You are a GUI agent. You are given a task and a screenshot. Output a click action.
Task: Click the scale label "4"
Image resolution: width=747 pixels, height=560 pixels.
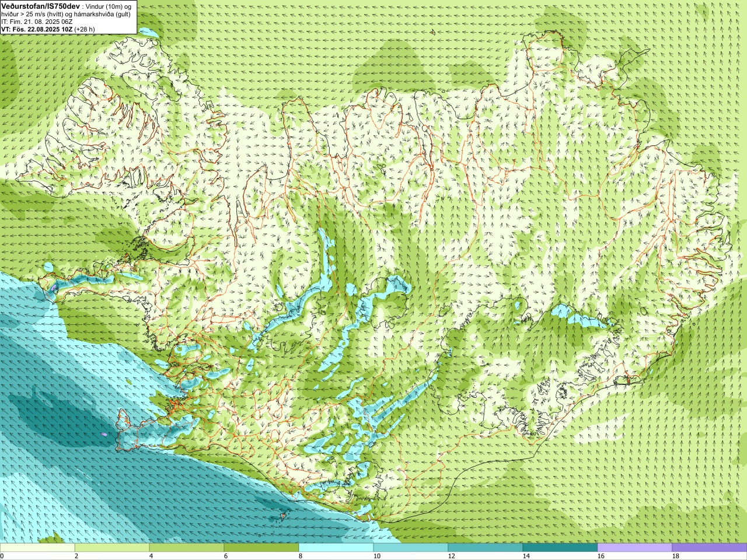click(x=151, y=556)
